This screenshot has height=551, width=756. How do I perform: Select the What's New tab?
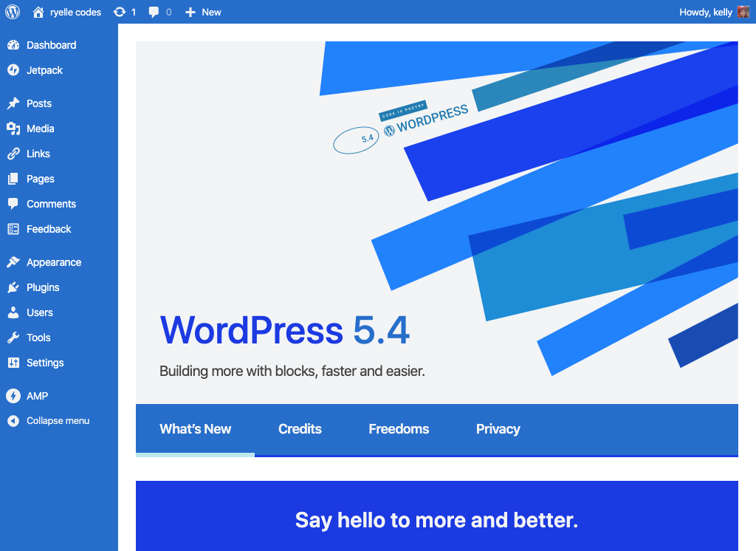click(195, 429)
